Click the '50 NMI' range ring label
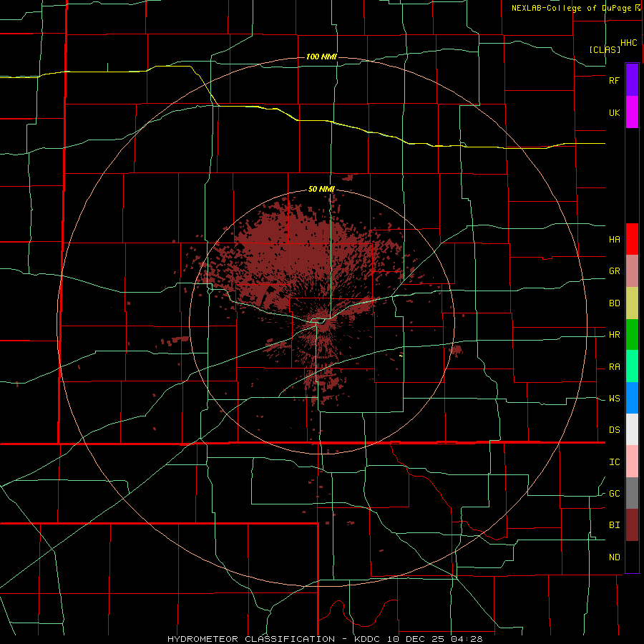This screenshot has height=644, width=644. pos(321,190)
